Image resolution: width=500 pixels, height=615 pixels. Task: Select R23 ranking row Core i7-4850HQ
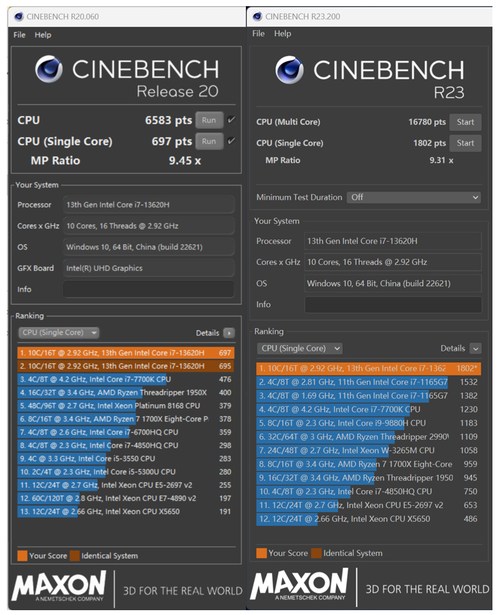pyautogui.click(x=369, y=492)
